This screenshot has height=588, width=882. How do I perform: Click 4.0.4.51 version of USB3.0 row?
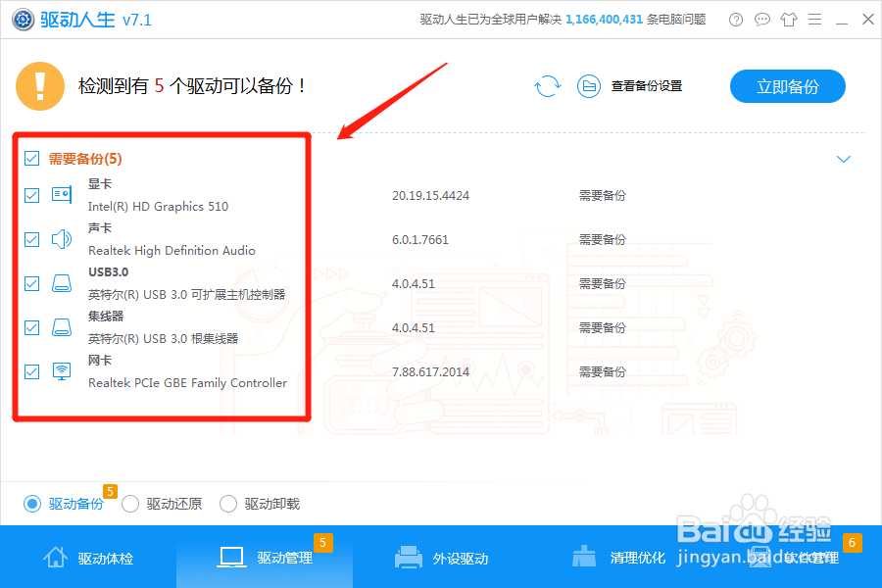pos(414,283)
